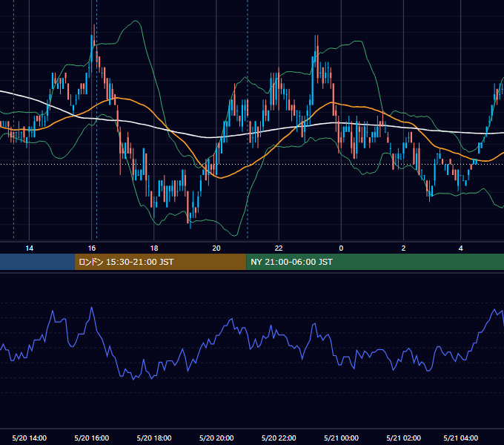The height and width of the screenshot is (445, 504).
Task: Click hour label 18 on price chart axis
Action: (154, 248)
